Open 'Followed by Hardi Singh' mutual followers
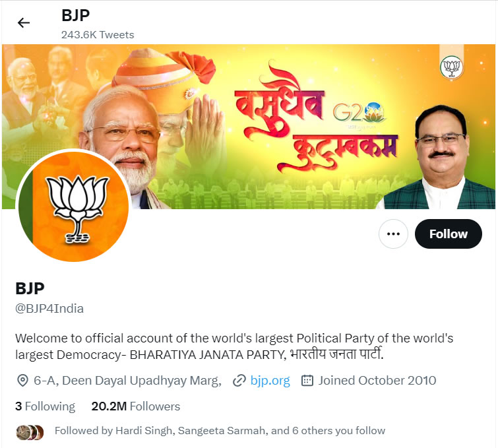This screenshot has width=498, height=448. [x=220, y=431]
